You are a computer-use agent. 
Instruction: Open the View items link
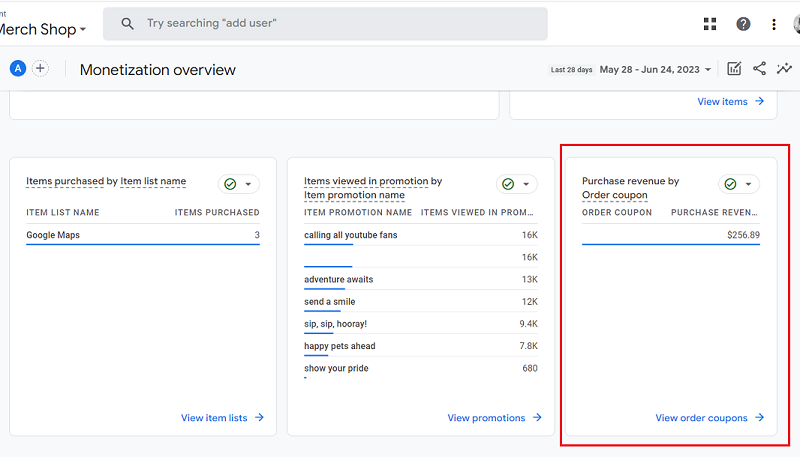[x=722, y=101]
